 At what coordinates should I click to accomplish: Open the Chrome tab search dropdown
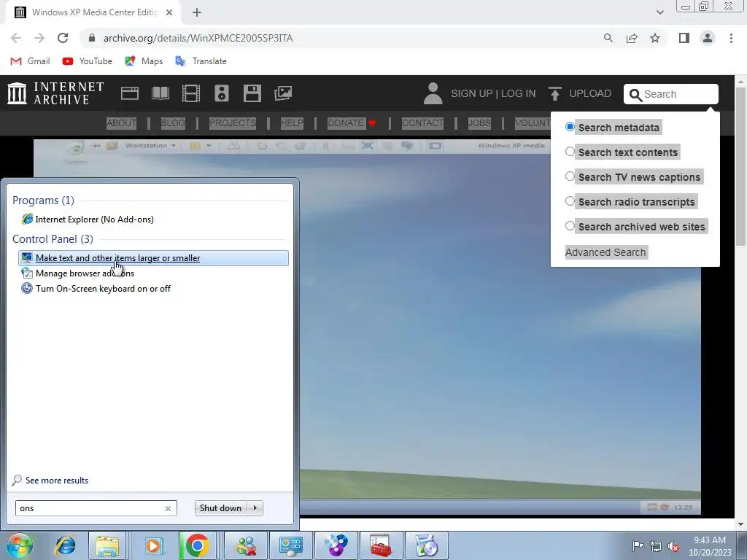click(x=659, y=12)
